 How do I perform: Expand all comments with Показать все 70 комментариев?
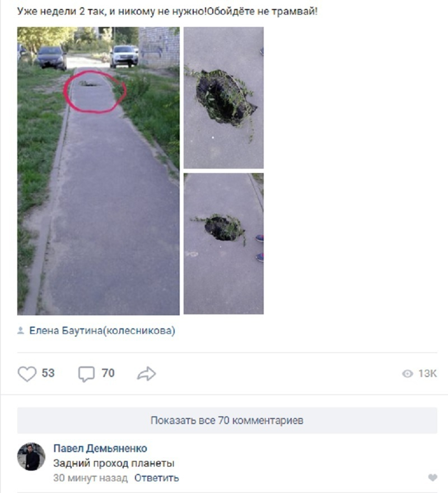pyautogui.click(x=227, y=420)
